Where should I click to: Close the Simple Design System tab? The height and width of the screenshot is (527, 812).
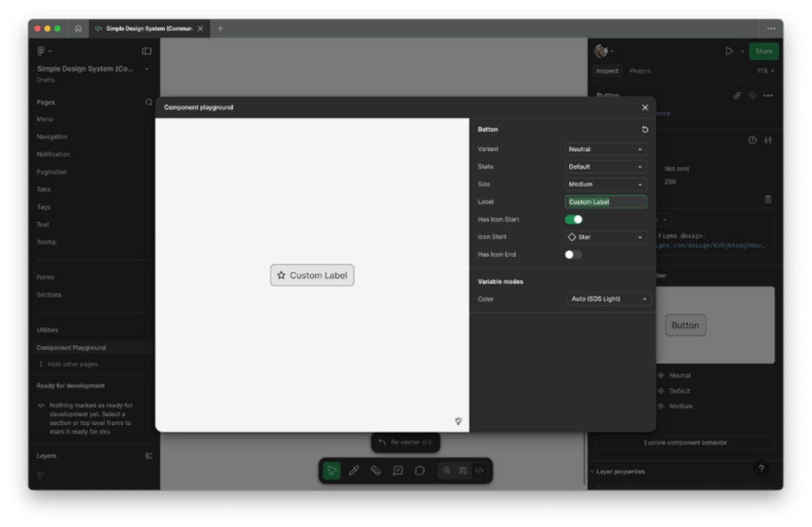click(x=200, y=28)
